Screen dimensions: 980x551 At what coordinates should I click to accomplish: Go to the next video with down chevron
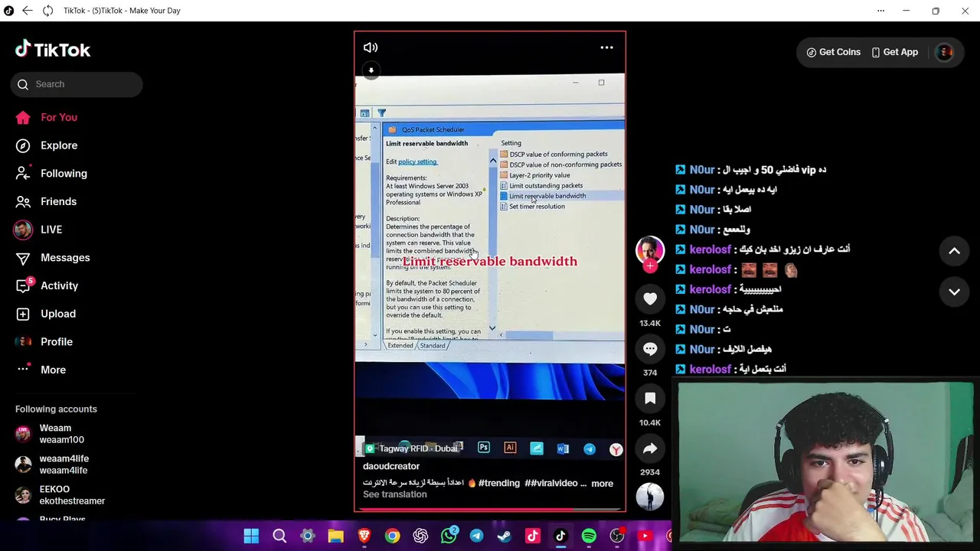tap(954, 292)
